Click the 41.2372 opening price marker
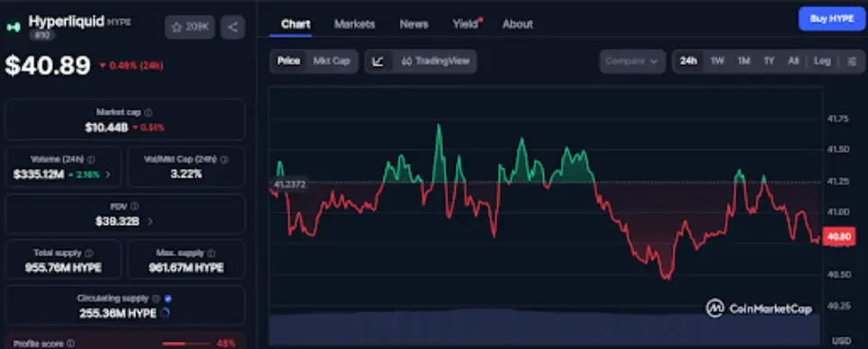The image size is (868, 349). tap(290, 184)
